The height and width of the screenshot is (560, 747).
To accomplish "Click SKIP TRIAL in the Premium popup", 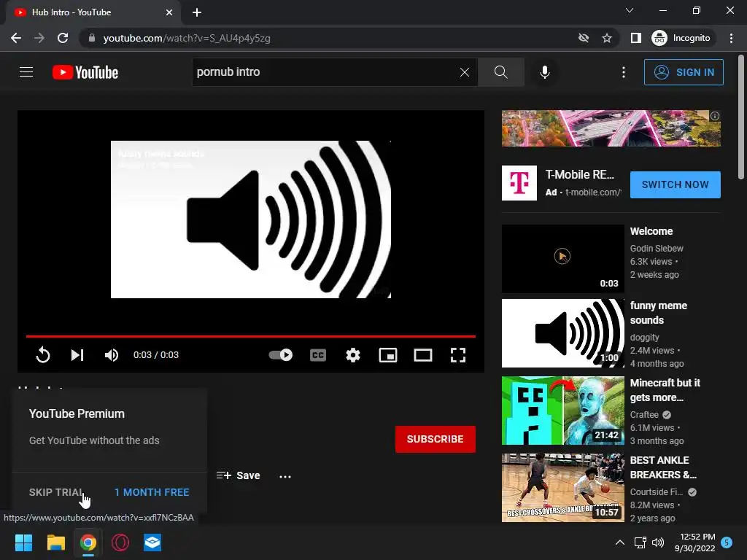I will tap(55, 492).
